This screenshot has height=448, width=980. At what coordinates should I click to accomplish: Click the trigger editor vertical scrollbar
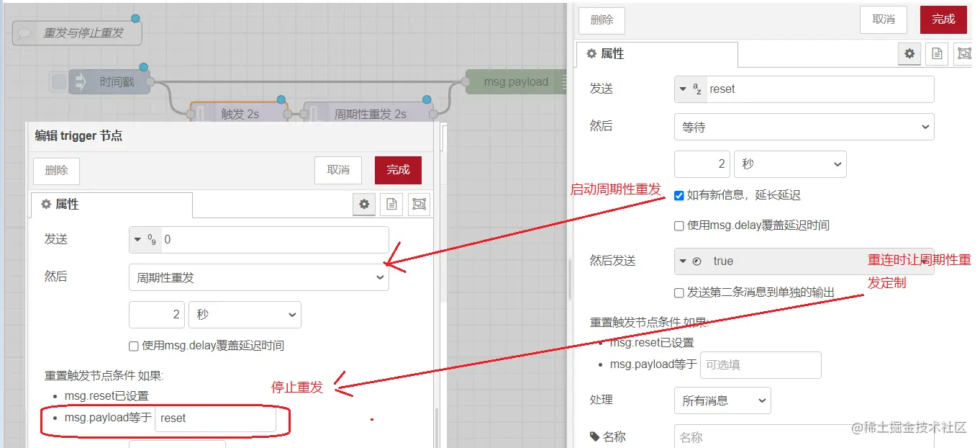(435, 428)
